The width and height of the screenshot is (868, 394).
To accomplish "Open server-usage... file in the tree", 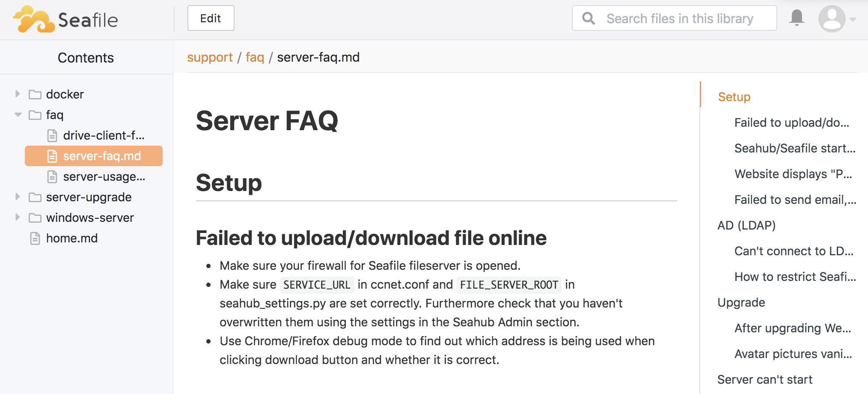I will (104, 177).
